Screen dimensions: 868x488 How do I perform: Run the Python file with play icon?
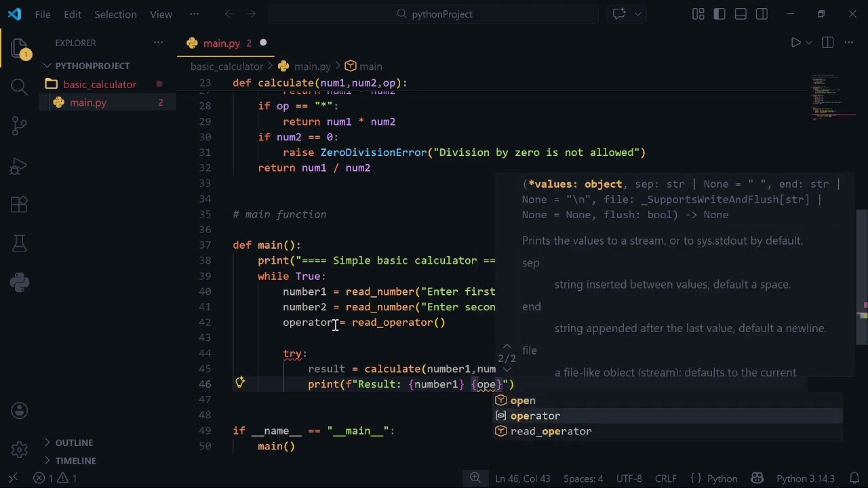point(795,43)
